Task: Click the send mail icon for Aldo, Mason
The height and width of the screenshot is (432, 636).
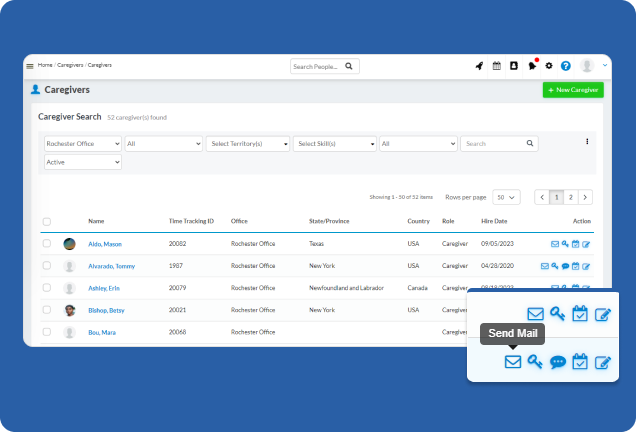Action: point(555,243)
